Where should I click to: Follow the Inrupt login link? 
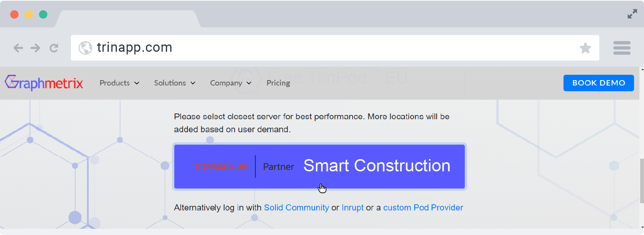352,208
